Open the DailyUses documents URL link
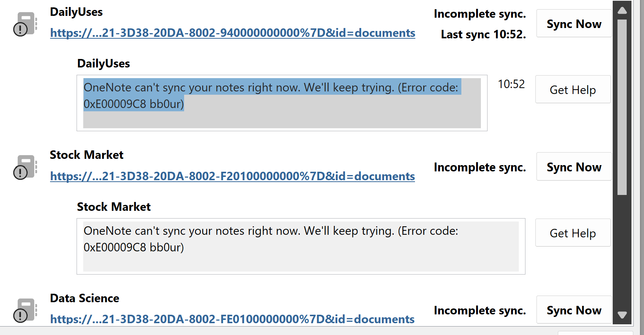The width and height of the screenshot is (644, 335). click(233, 33)
